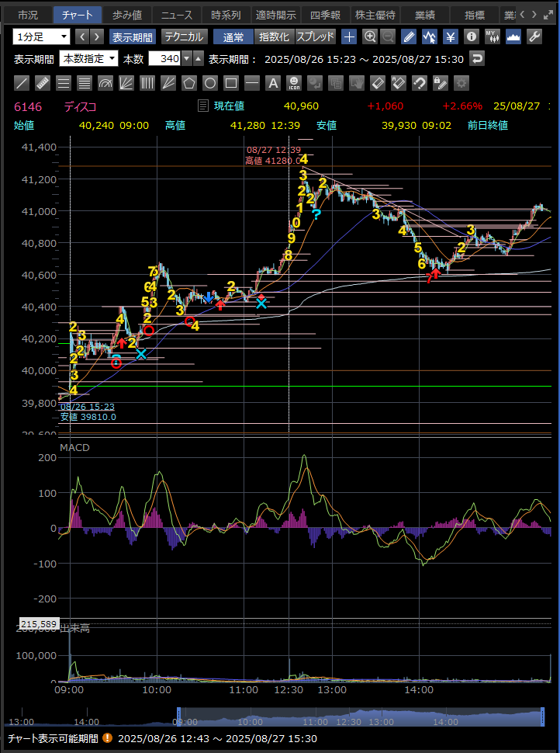Click the reset display period return icon
The image size is (560, 753).
coord(478,59)
